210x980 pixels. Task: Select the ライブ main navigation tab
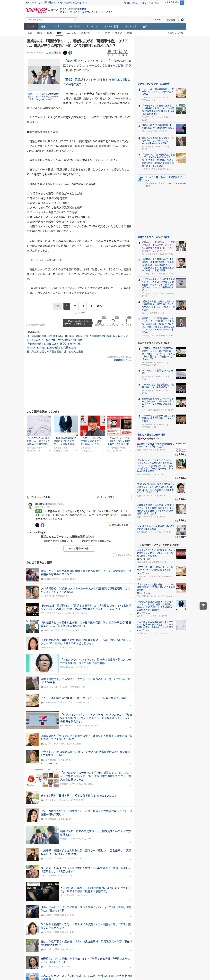pyautogui.click(x=56, y=27)
